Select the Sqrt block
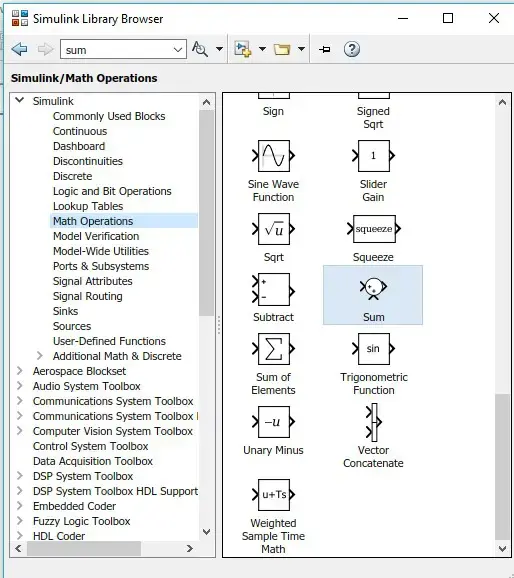 [x=273, y=229]
